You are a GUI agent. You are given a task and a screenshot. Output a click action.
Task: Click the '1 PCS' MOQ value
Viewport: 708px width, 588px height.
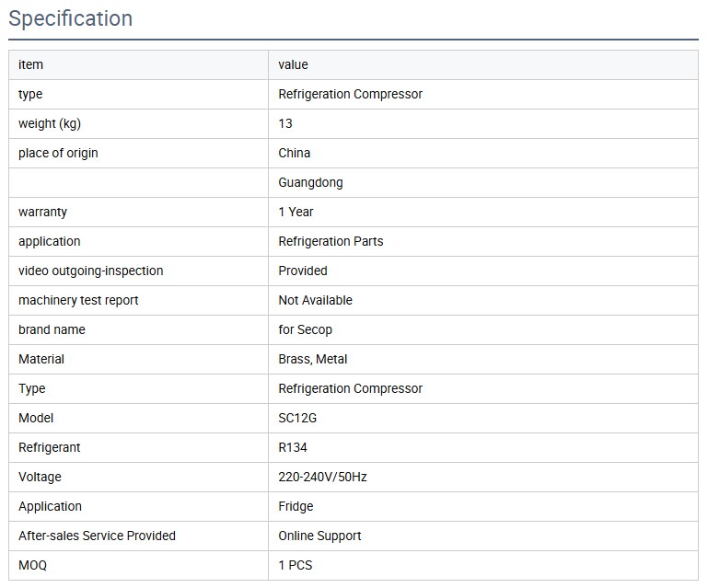click(295, 565)
